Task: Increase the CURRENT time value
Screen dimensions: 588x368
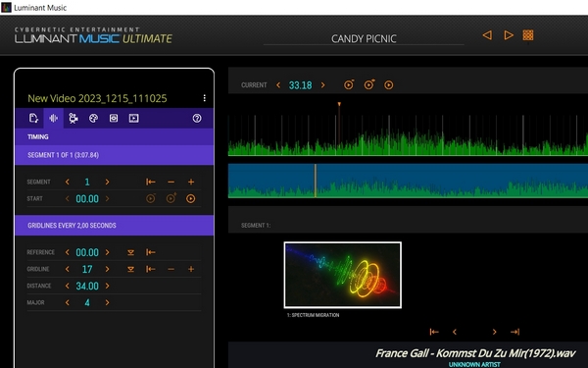Action: point(322,85)
